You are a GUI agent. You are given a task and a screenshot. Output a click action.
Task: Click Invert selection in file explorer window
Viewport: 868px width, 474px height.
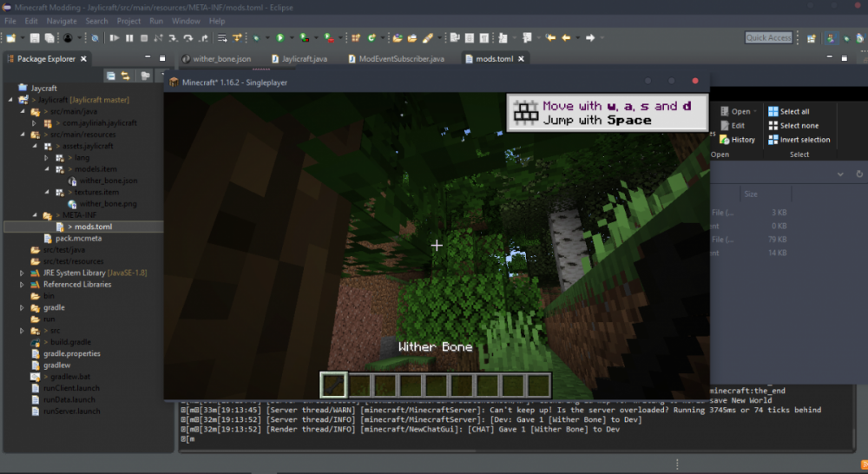point(799,140)
